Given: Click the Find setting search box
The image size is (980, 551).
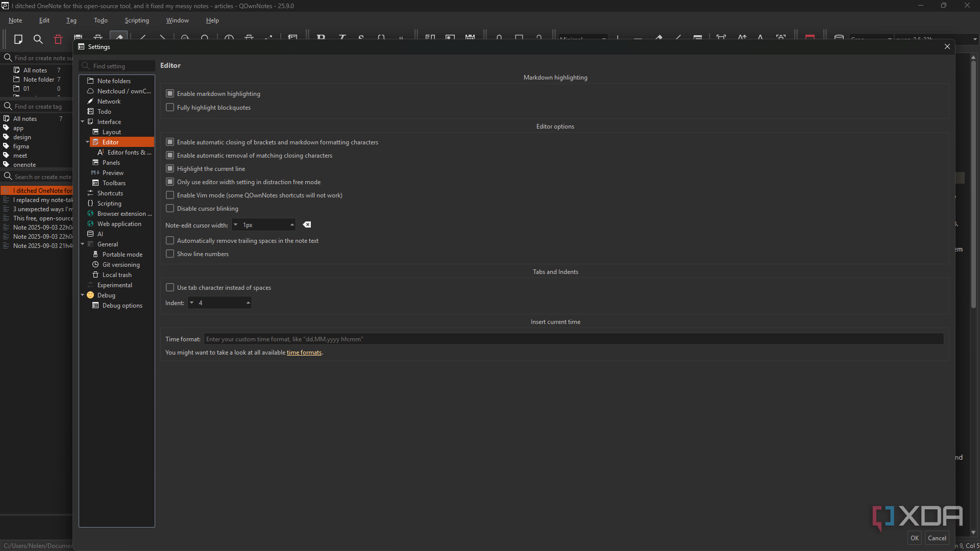Looking at the screenshot, I should point(117,66).
